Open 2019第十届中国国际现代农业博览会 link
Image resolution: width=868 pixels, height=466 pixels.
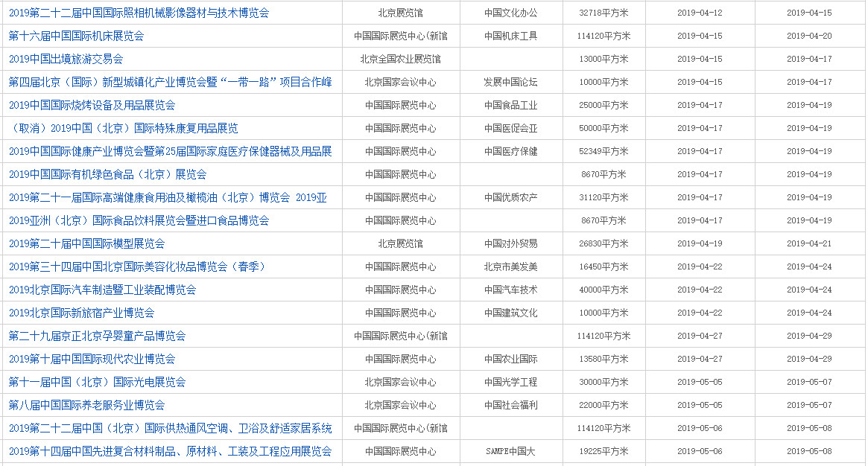click(92, 360)
